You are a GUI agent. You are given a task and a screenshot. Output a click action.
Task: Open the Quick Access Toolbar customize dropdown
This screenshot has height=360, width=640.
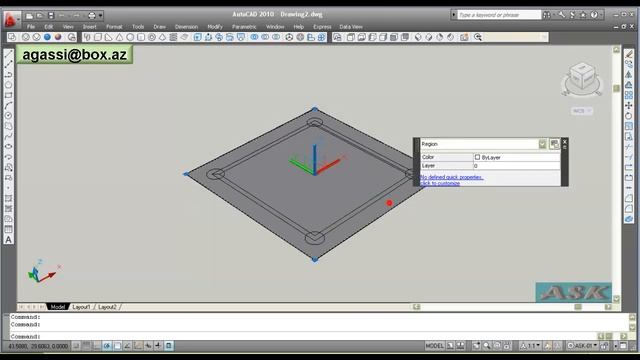pos(100,16)
